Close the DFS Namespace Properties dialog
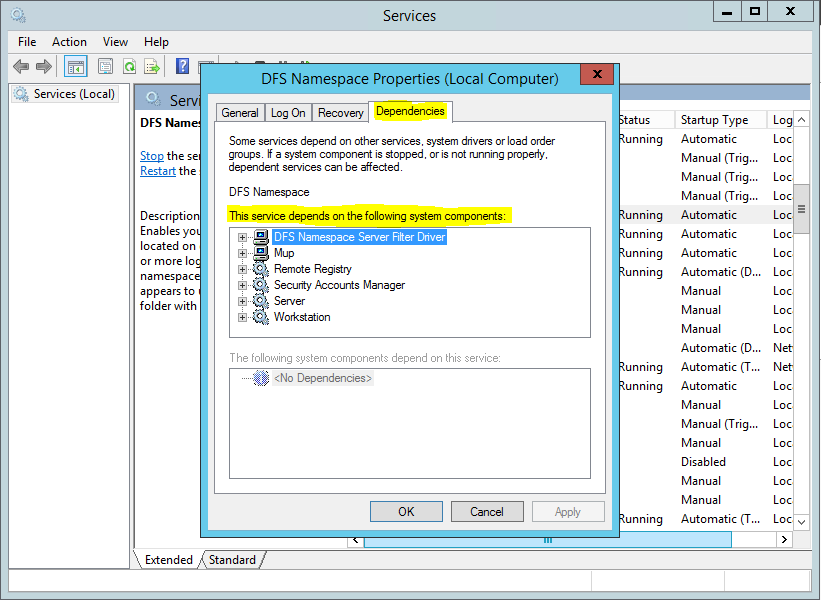This screenshot has width=821, height=600. pyautogui.click(x=597, y=74)
